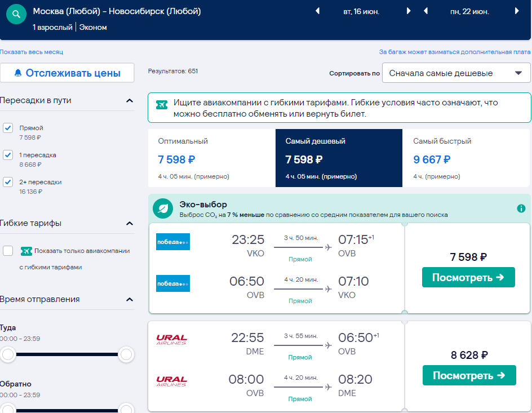Image resolution: width=532 pixels, height=413 pixels.
Task: Click the 8 628 ₽ price
Action: click(469, 355)
